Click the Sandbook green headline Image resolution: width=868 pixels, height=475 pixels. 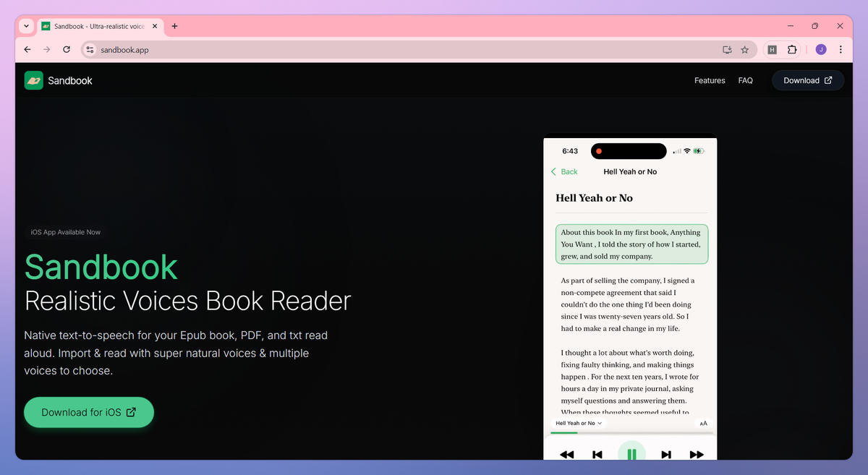[101, 267]
